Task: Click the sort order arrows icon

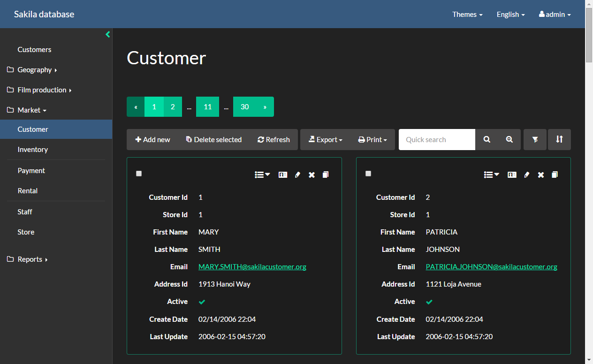Action: pyautogui.click(x=559, y=140)
